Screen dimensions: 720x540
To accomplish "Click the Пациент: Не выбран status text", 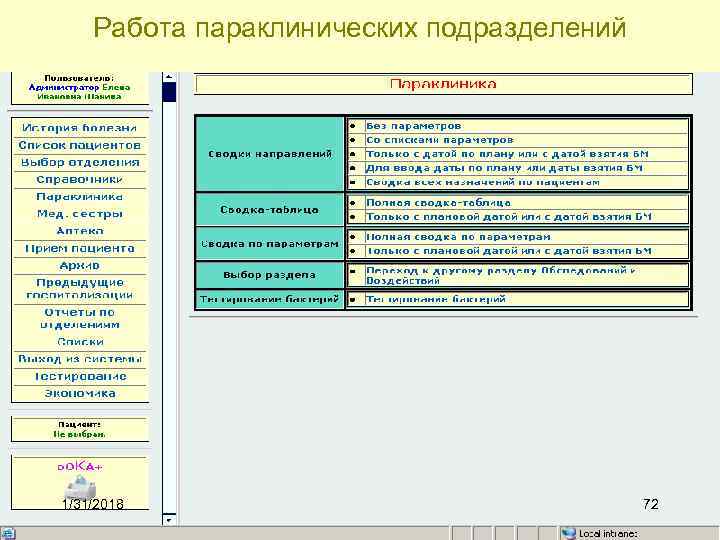I will (x=79, y=429).
